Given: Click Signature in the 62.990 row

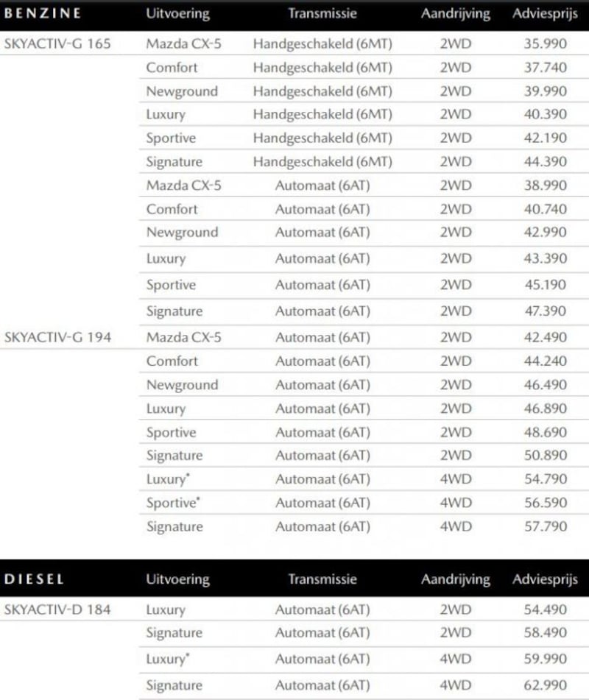Looking at the screenshot, I should pyautogui.click(x=174, y=686).
